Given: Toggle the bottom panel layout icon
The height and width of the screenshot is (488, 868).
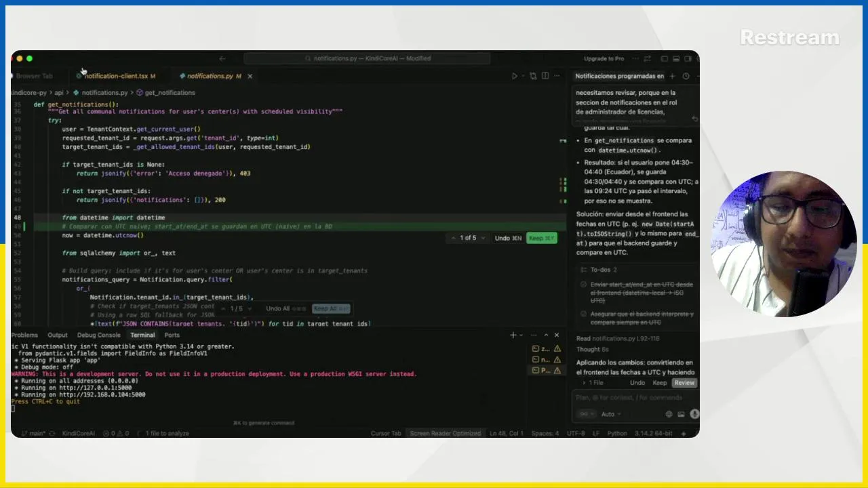Looking at the screenshot, I should click(676, 58).
